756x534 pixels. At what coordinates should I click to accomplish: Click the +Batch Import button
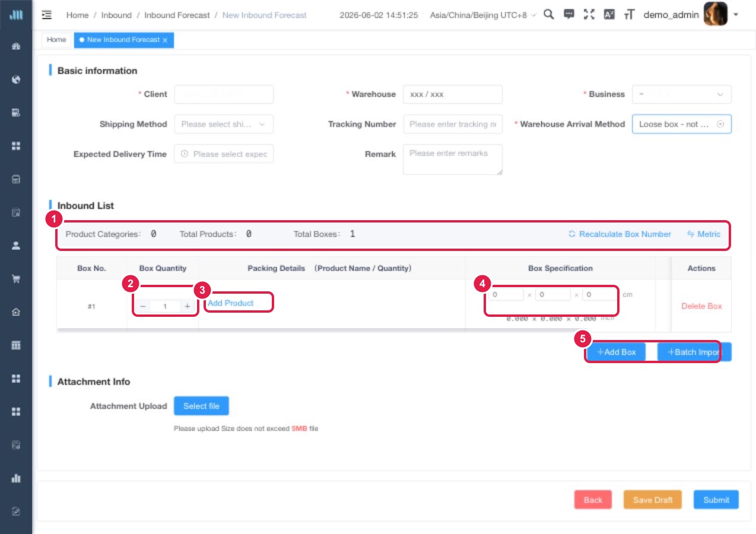(x=694, y=352)
